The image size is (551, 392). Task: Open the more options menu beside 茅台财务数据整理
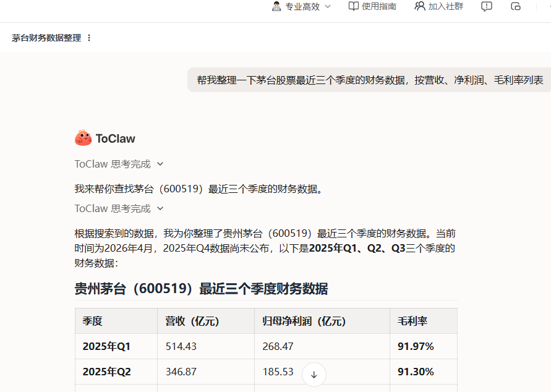89,38
